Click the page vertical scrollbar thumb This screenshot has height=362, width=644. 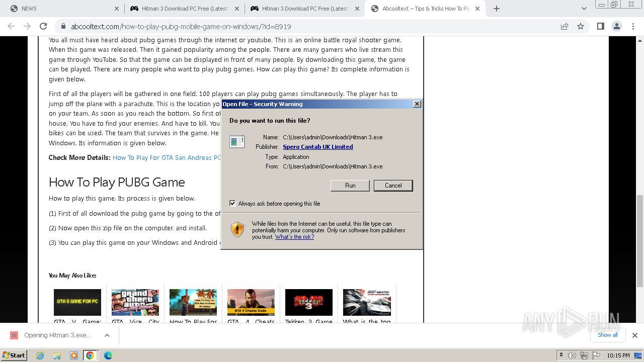pyautogui.click(x=639, y=240)
